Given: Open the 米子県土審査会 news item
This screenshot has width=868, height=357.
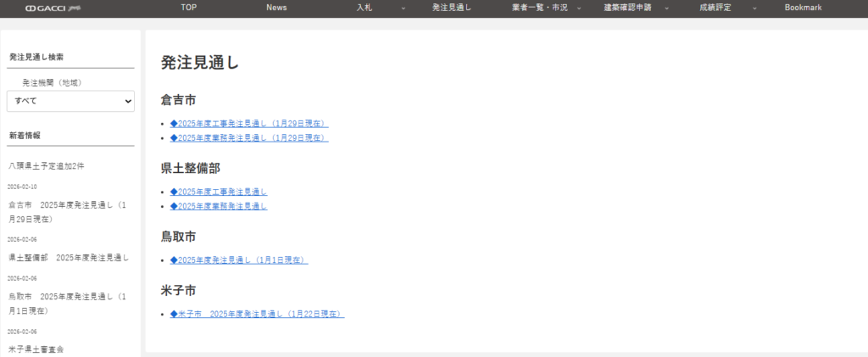Looking at the screenshot, I should click(36, 349).
